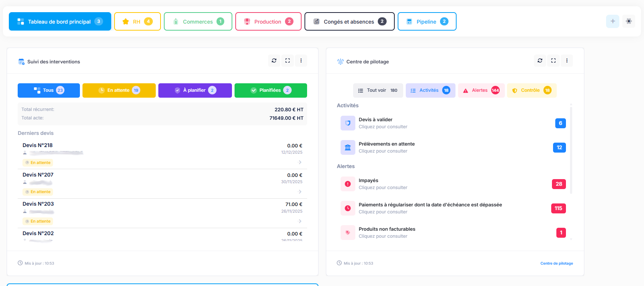Screen dimensions: 644x286
Task: Open Produits non facturables alert
Action: pyautogui.click(x=453, y=233)
